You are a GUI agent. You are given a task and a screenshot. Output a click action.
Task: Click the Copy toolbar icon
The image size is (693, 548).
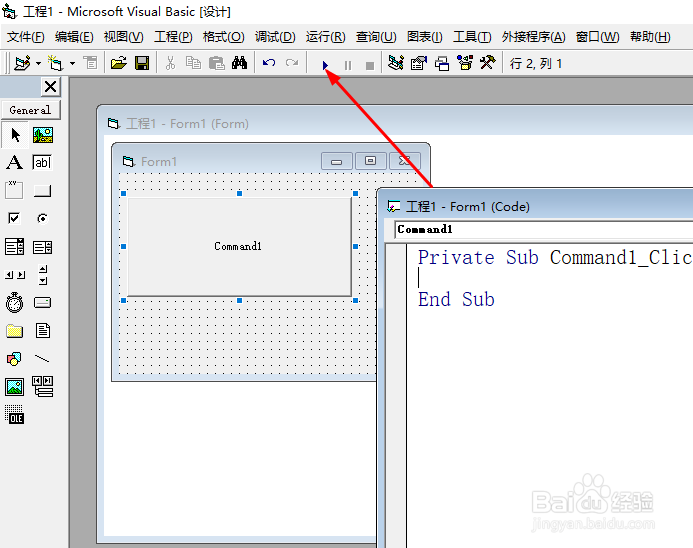point(193,64)
